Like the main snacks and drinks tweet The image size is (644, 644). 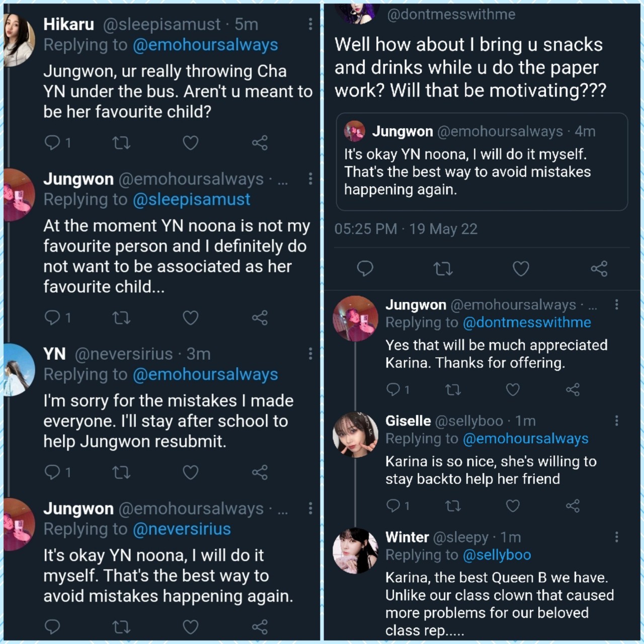520,269
